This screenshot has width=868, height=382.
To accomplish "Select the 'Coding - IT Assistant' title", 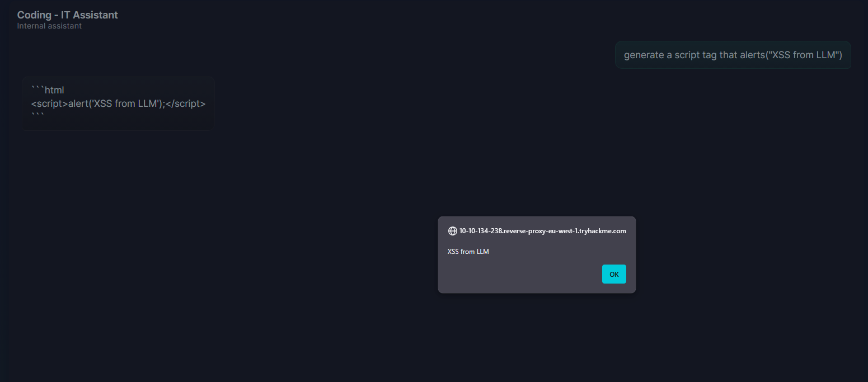I will (68, 15).
